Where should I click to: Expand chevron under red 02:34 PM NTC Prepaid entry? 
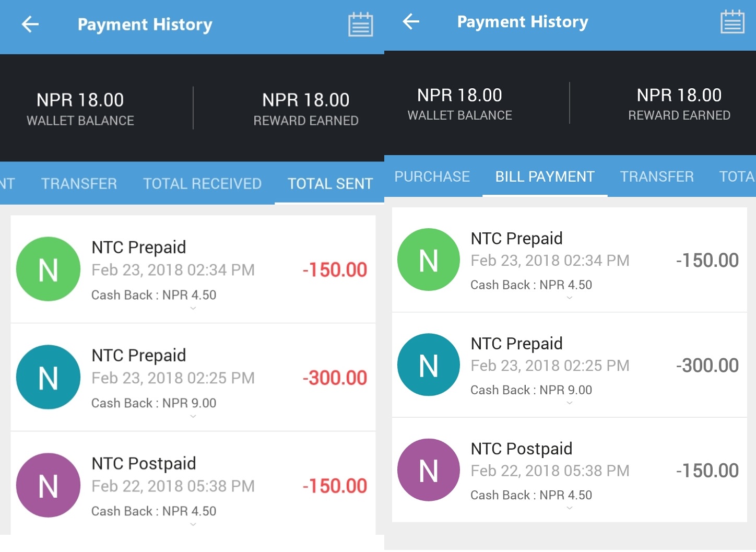pos(193,308)
